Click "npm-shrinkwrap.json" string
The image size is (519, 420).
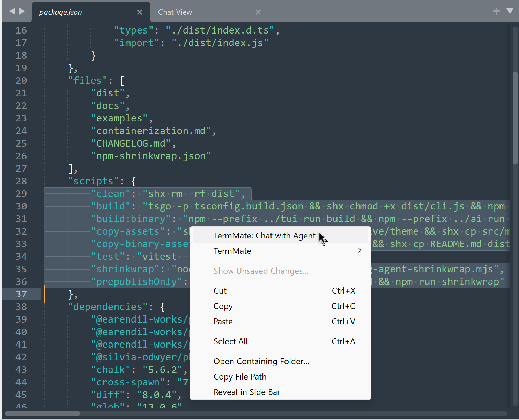point(151,156)
